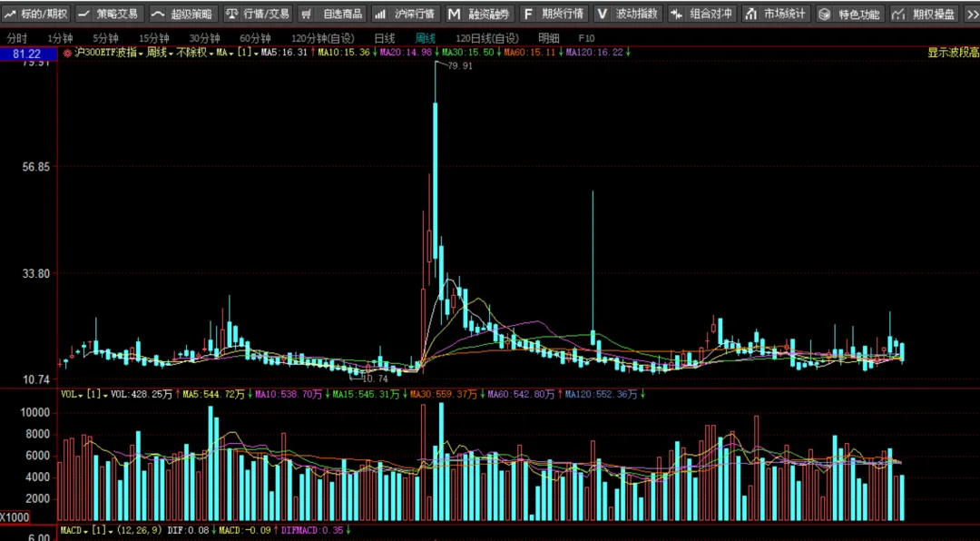
Task: Open the 波动指数 volatility index button
Action: [x=628, y=14]
